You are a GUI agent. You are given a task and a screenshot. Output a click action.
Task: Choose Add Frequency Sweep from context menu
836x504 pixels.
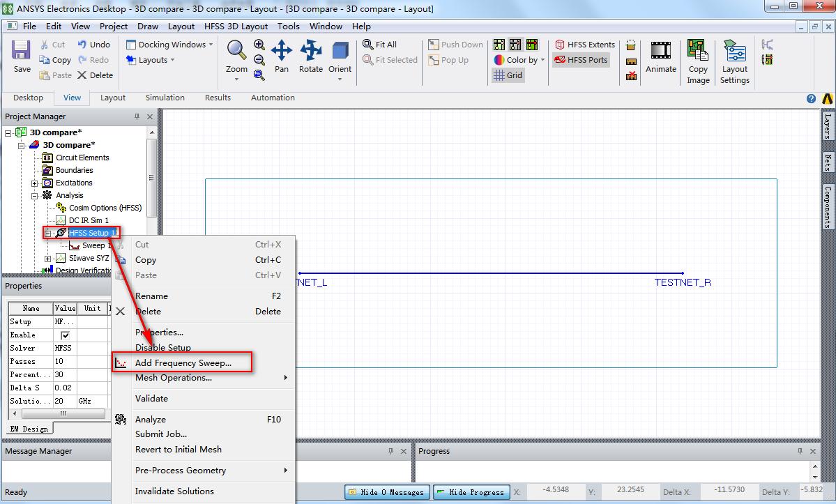183,363
